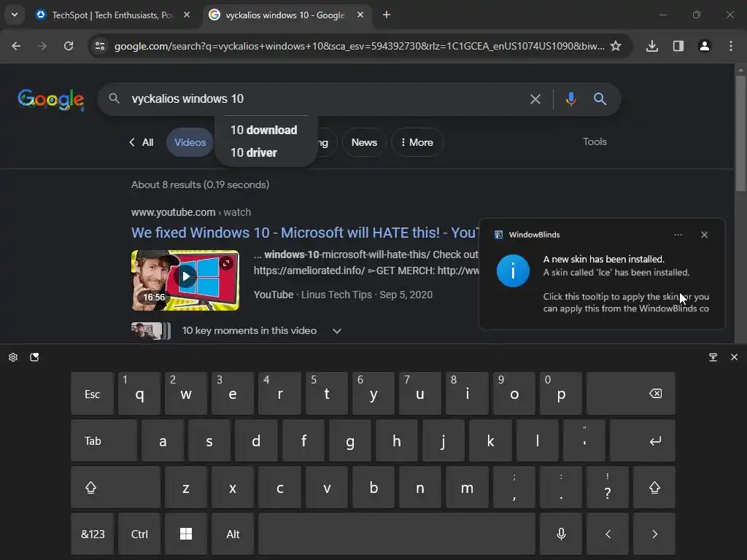Open the Chrome three-dot menu
This screenshot has width=747, height=560.
730,46
